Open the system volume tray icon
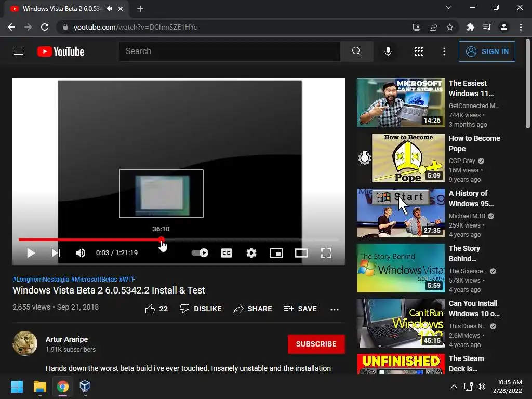The width and height of the screenshot is (532, 399). point(481,387)
